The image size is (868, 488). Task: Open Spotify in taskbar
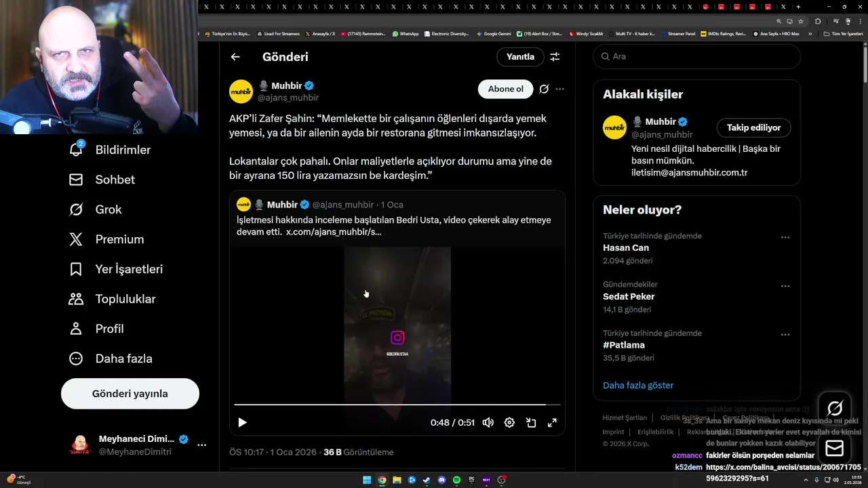tap(456, 480)
